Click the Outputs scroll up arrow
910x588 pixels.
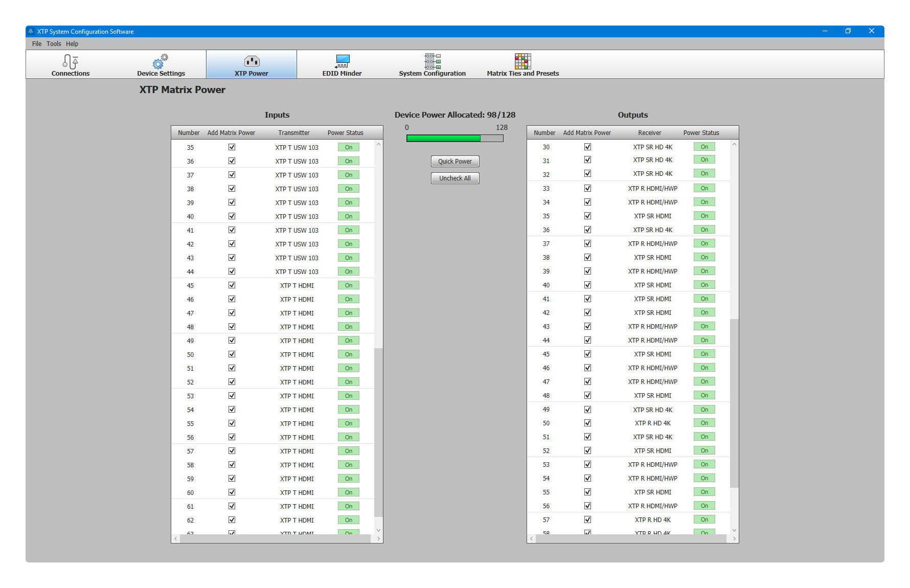pos(734,144)
